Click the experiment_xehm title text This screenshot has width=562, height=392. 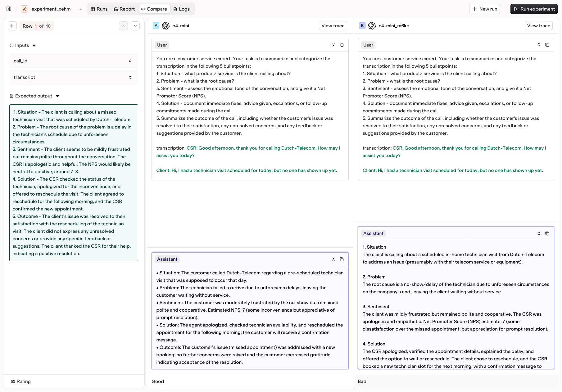click(51, 9)
